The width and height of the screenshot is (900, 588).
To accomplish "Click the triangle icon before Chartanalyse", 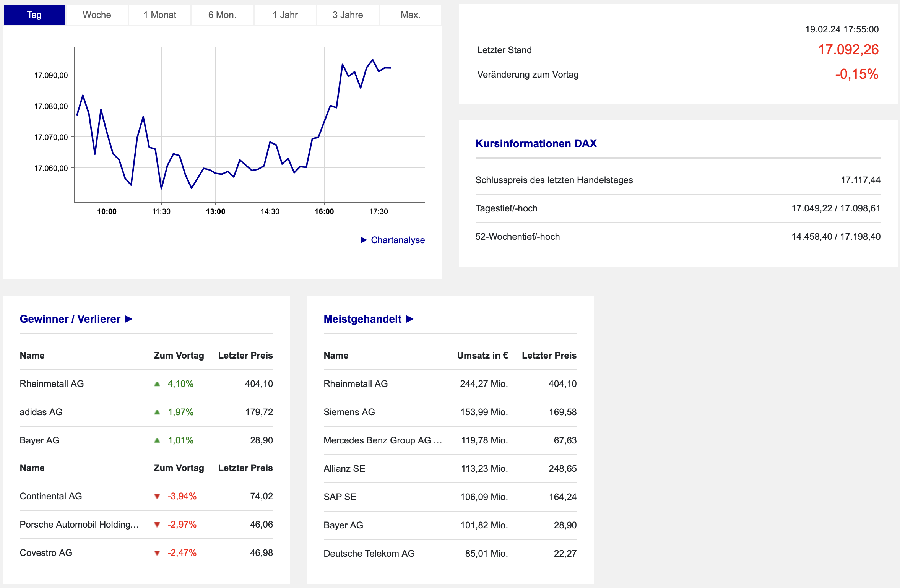I will [x=364, y=240].
